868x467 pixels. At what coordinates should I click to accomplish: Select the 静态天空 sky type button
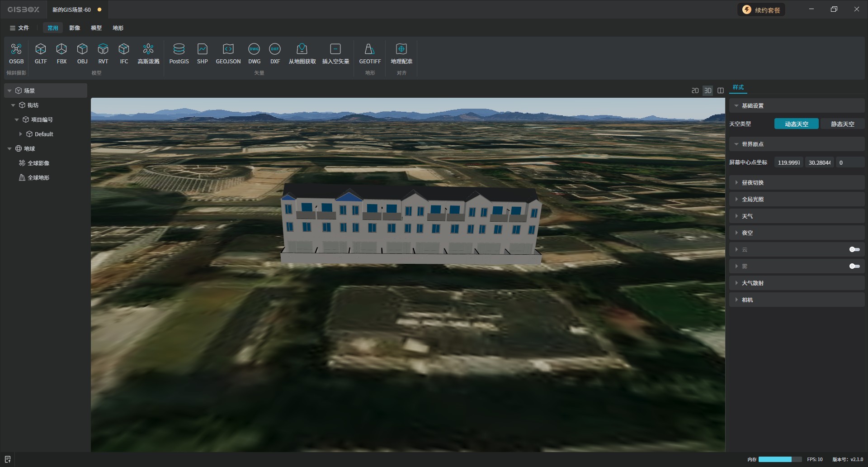[x=842, y=124]
